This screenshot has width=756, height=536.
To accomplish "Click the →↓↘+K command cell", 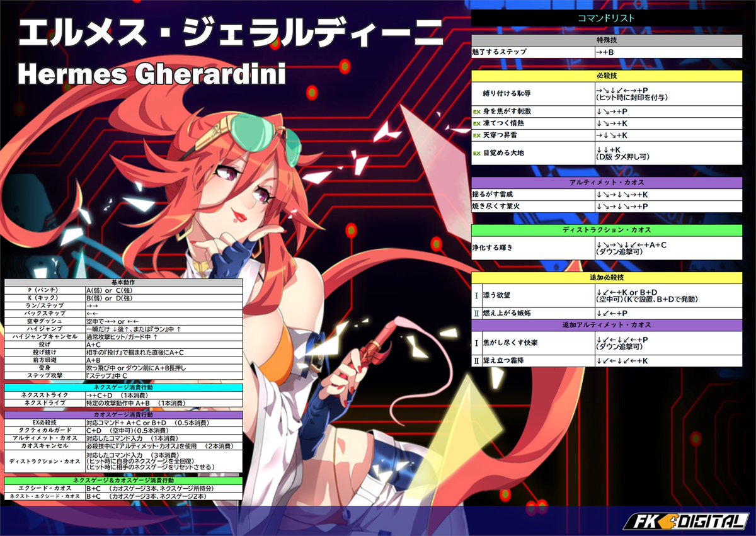I will (x=668, y=135).
